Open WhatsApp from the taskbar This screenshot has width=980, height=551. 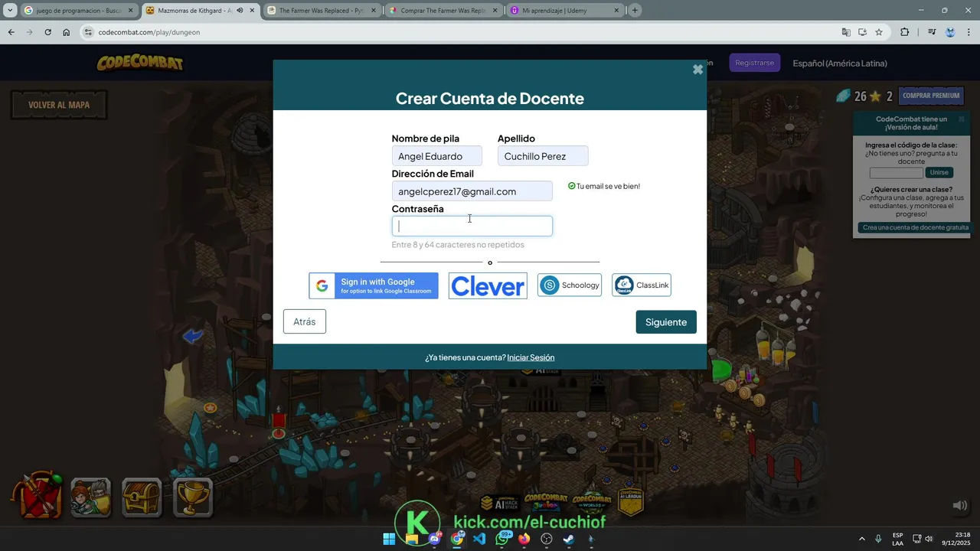pyautogui.click(x=502, y=539)
